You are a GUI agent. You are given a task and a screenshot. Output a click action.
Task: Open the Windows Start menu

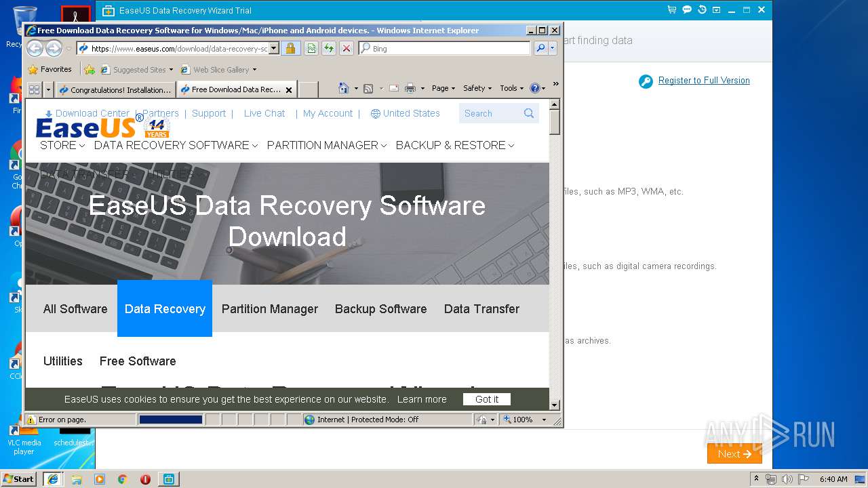point(18,479)
